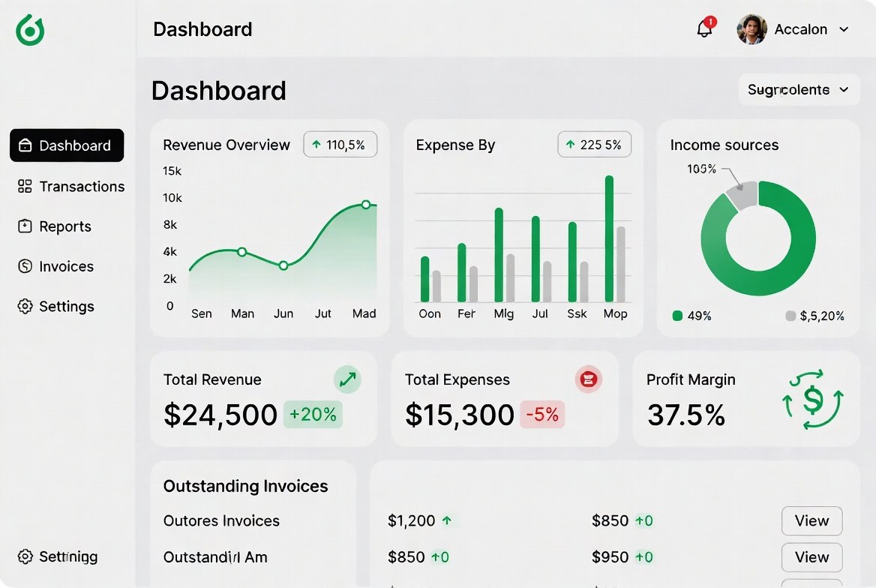Click the Revenue Overview card title

click(226, 145)
